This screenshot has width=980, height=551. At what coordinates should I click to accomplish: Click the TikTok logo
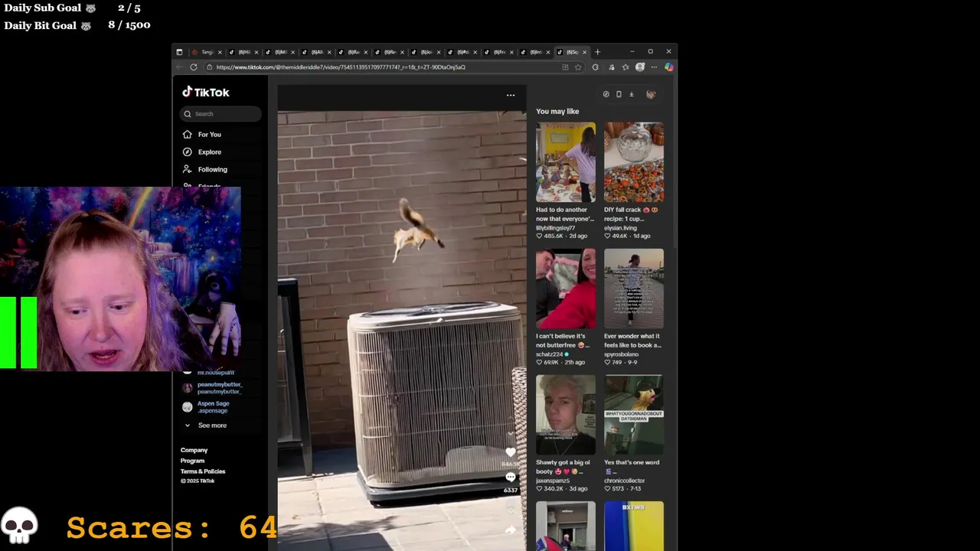click(x=205, y=92)
